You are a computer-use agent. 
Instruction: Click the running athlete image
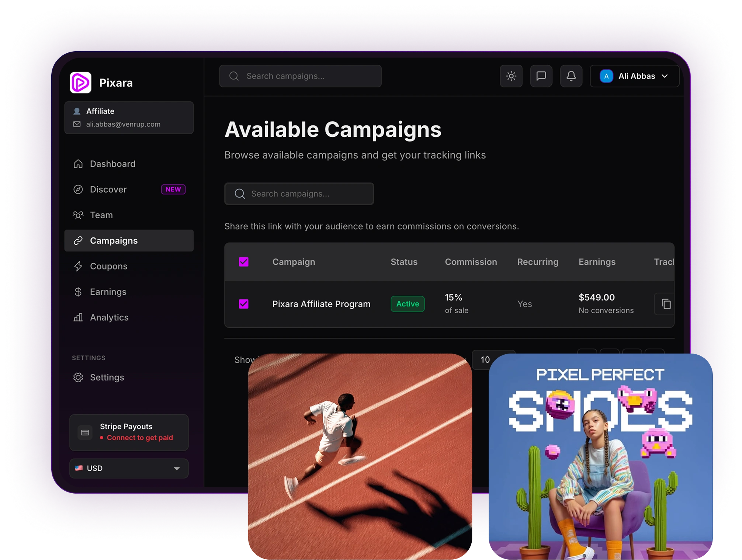360,456
